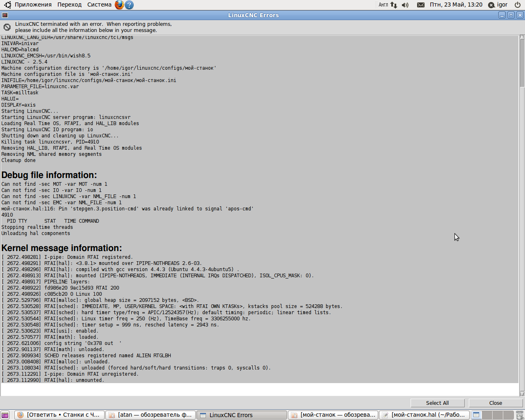Click the error stop icon beside message
Viewport: 525px width, 420px height.
tap(7, 27)
